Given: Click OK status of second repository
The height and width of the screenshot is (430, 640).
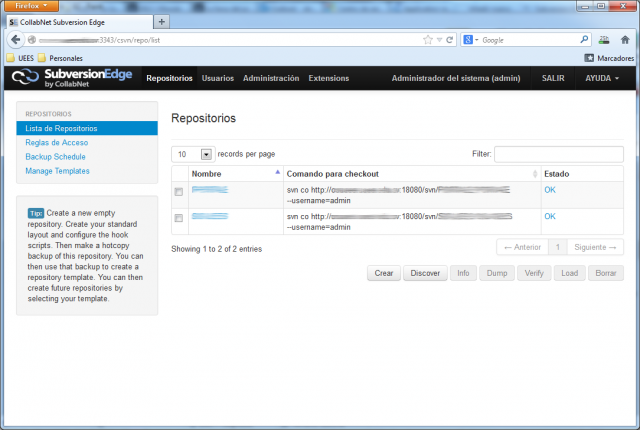Looking at the screenshot, I should (550, 216).
